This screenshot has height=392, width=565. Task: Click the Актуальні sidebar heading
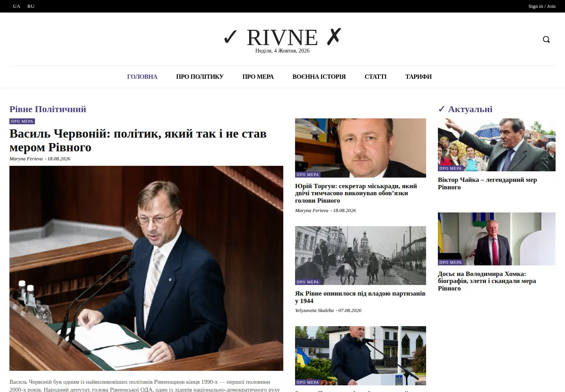point(465,109)
